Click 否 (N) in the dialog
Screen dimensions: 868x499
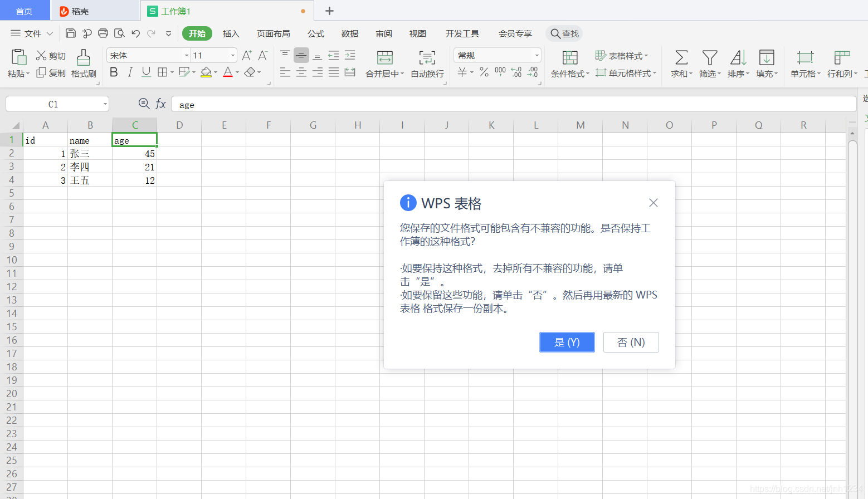(631, 342)
